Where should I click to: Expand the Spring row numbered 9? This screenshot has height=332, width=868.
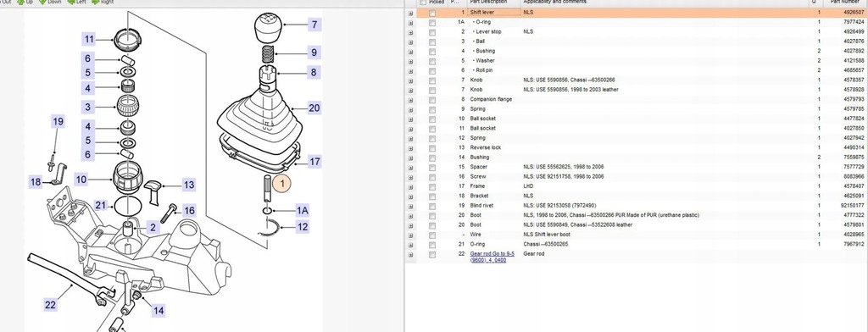click(x=411, y=109)
